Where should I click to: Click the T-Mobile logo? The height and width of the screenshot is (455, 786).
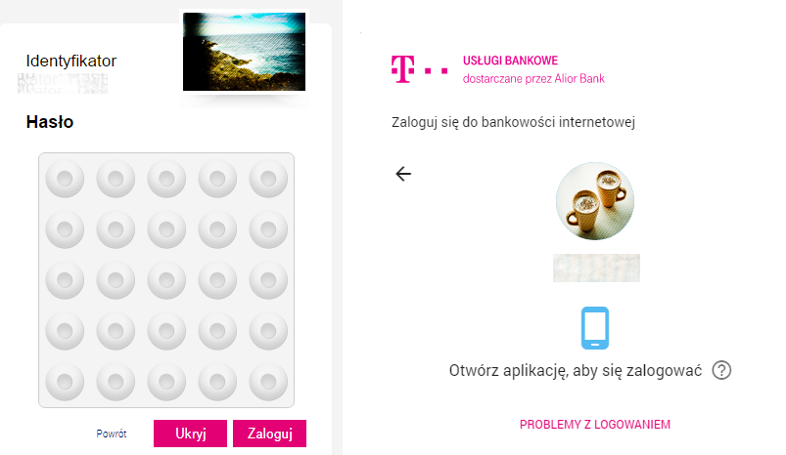pyautogui.click(x=420, y=69)
